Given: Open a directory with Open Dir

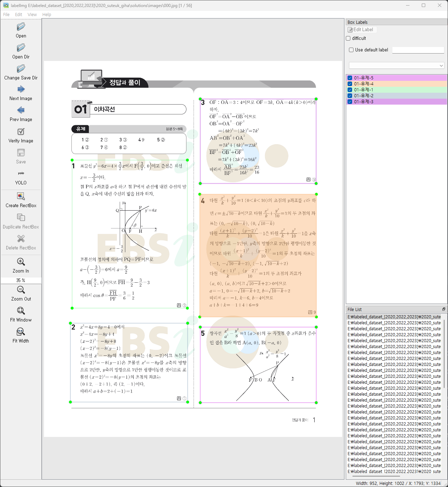Looking at the screenshot, I should pyautogui.click(x=21, y=48).
